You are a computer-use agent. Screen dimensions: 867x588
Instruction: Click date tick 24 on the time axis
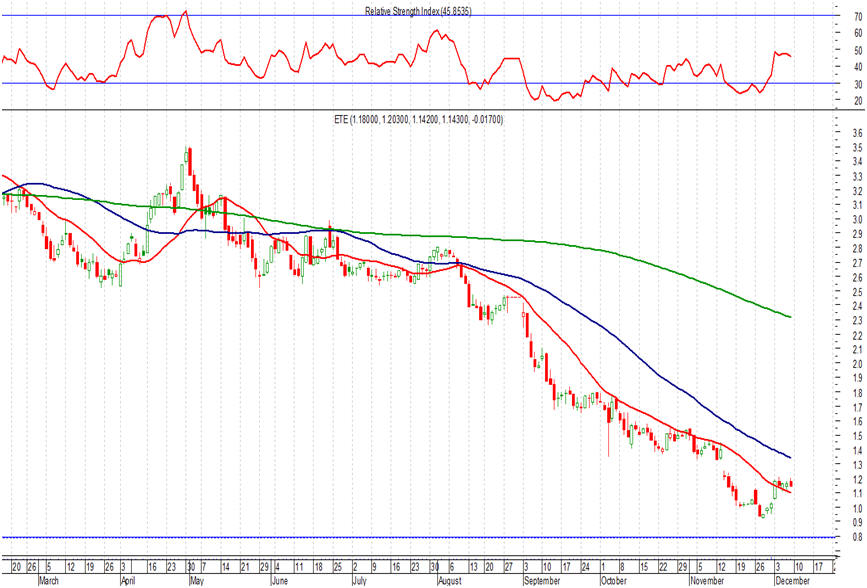click(585, 567)
